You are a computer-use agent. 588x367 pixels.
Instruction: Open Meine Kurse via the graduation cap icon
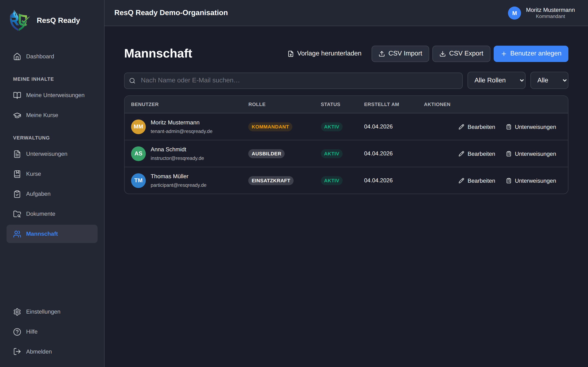click(17, 115)
